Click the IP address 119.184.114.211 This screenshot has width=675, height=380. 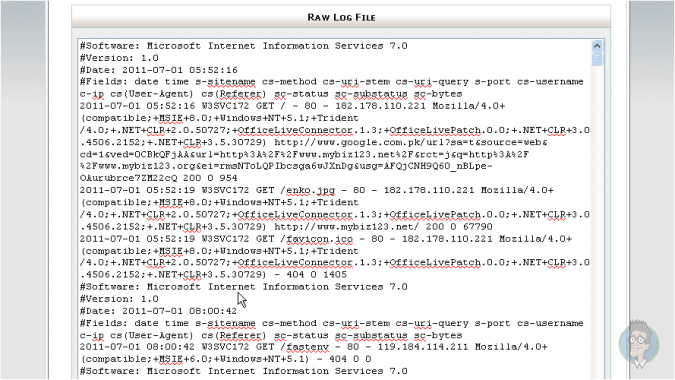tap(423, 347)
